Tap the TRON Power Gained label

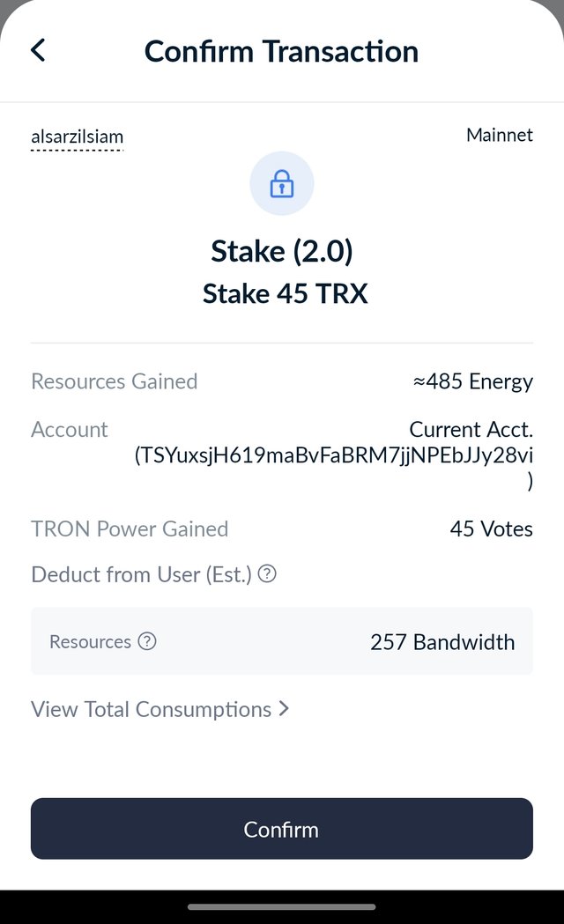pos(130,529)
